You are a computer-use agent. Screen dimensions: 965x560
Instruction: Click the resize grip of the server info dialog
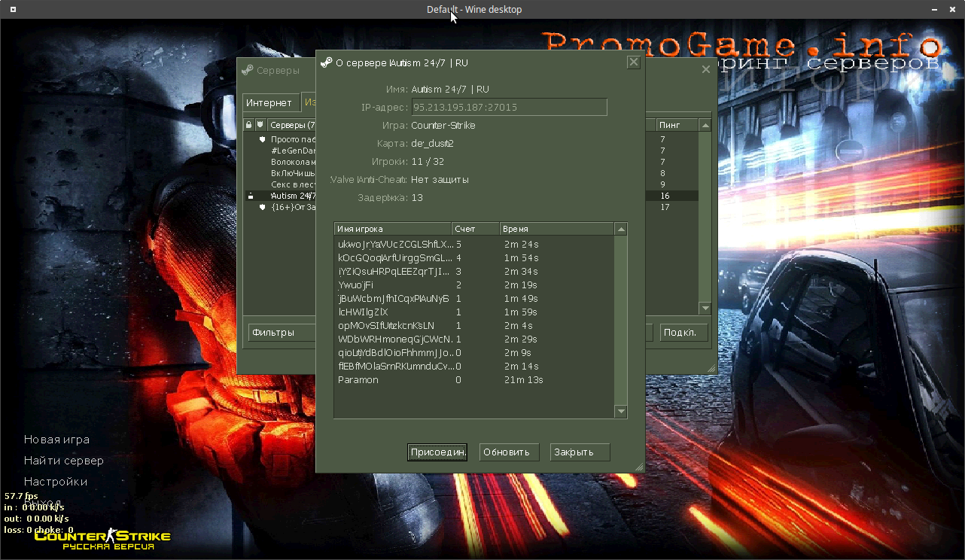[639, 467]
